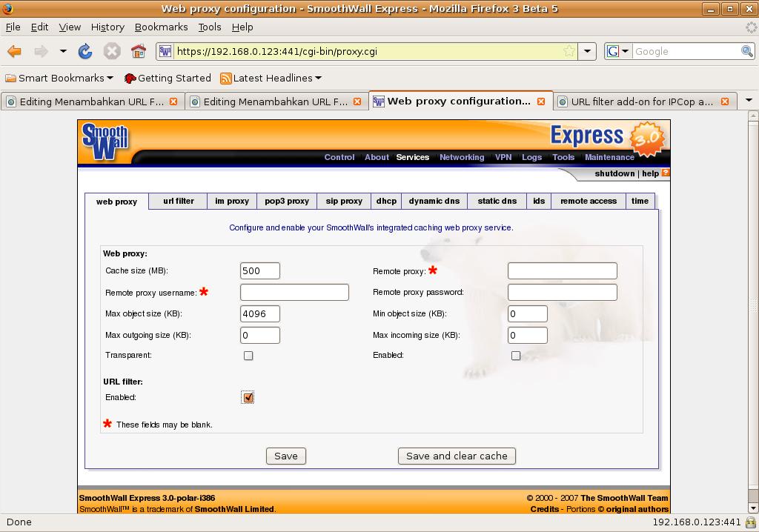Screen dimensions: 759x532
Task: Click the Max object size (KB) field
Action: [x=260, y=313]
